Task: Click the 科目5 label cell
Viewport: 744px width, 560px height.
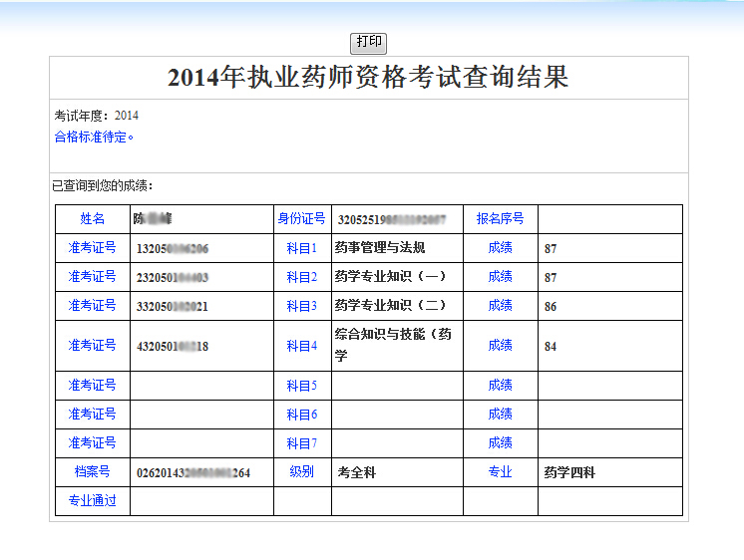Action: tap(302, 386)
